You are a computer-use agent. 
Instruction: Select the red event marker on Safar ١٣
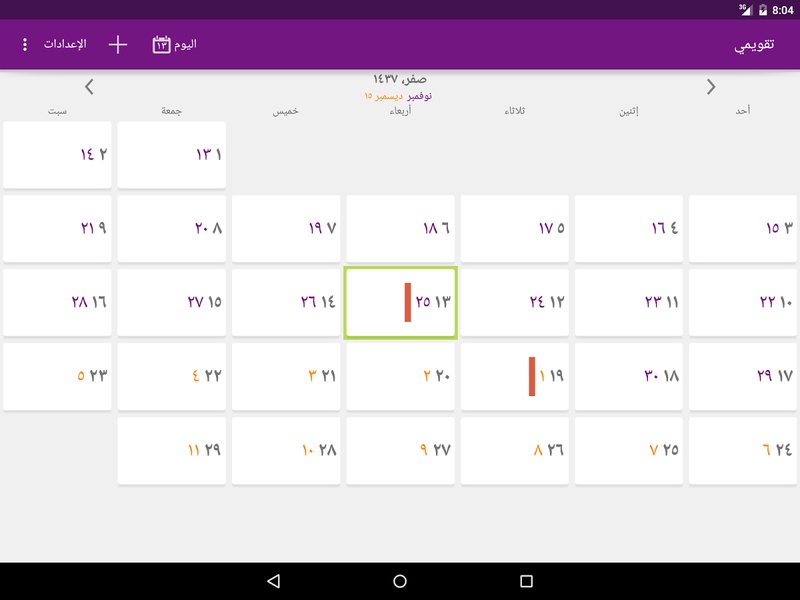coord(408,302)
